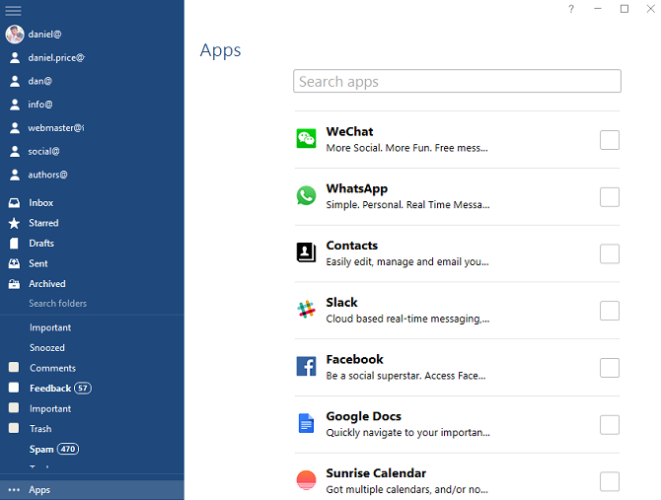Click the dan@ person icon
661x500 pixels.
[15, 81]
